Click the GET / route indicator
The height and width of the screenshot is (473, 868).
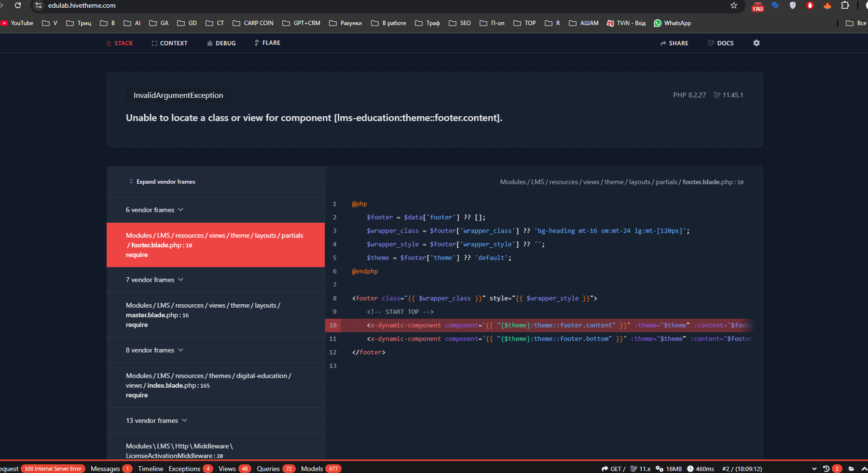click(x=613, y=469)
